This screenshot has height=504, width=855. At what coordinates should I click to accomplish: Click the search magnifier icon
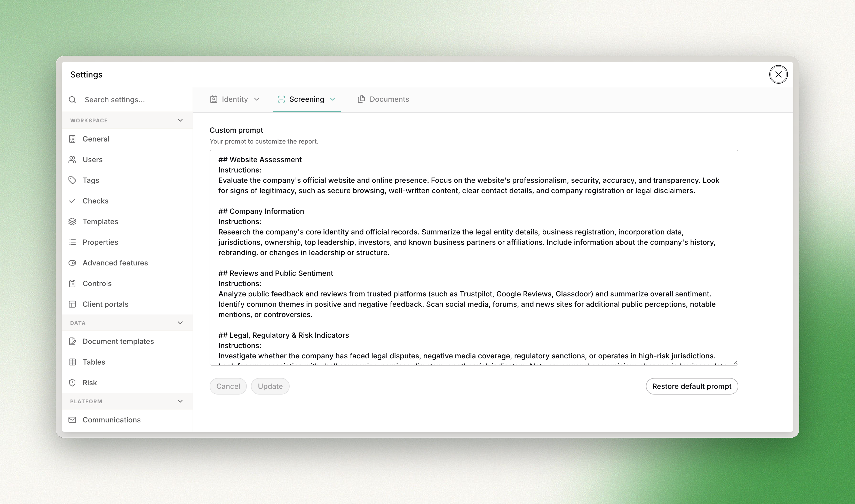click(x=72, y=99)
